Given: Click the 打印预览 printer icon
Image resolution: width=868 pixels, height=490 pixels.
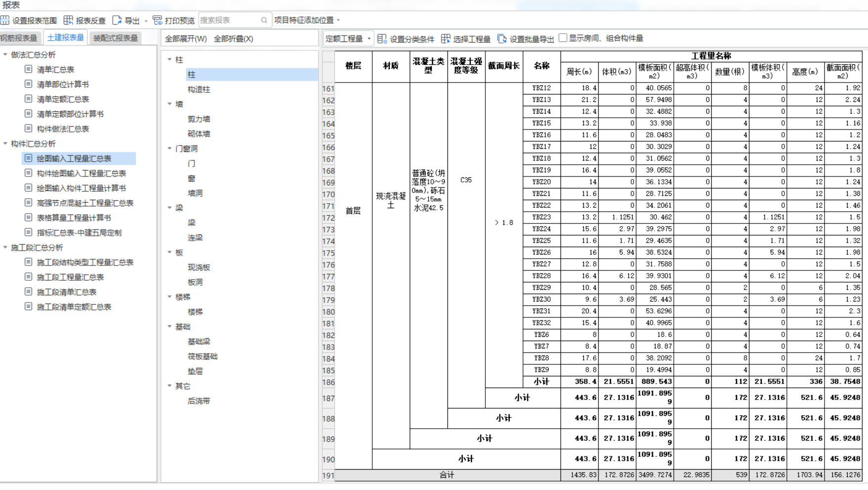Looking at the screenshot, I should coord(157,20).
